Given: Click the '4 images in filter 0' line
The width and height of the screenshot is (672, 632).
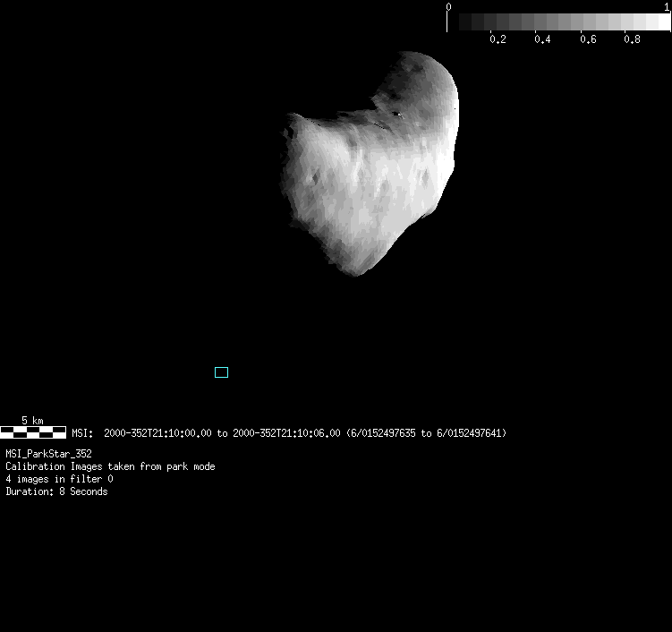Looking at the screenshot, I should pyautogui.click(x=59, y=479).
